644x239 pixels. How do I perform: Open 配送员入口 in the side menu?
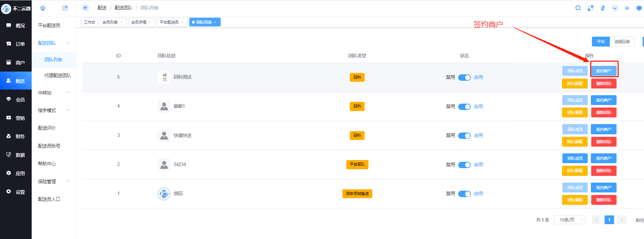[49, 199]
